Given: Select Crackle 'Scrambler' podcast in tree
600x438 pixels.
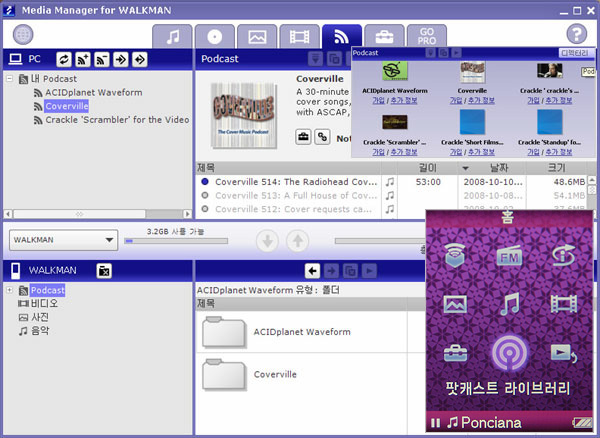Looking at the screenshot, I should click(x=117, y=120).
